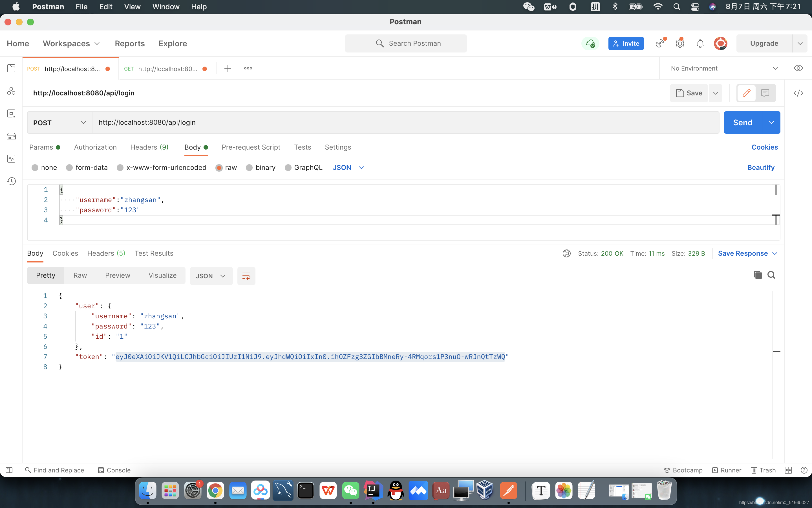Switch to the Params tab
The image size is (812, 508).
(45, 147)
